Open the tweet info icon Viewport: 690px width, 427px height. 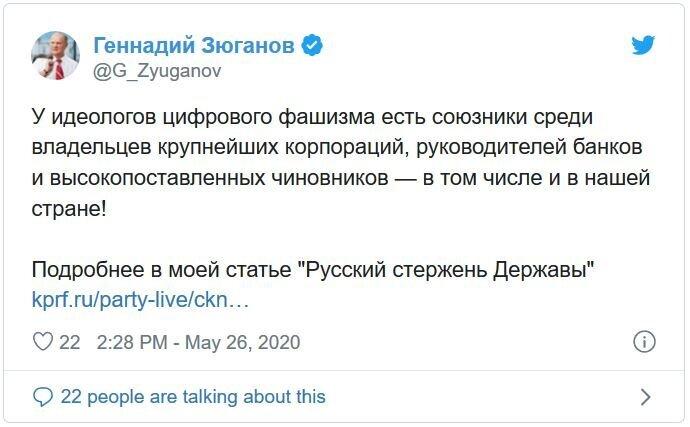coord(645,342)
